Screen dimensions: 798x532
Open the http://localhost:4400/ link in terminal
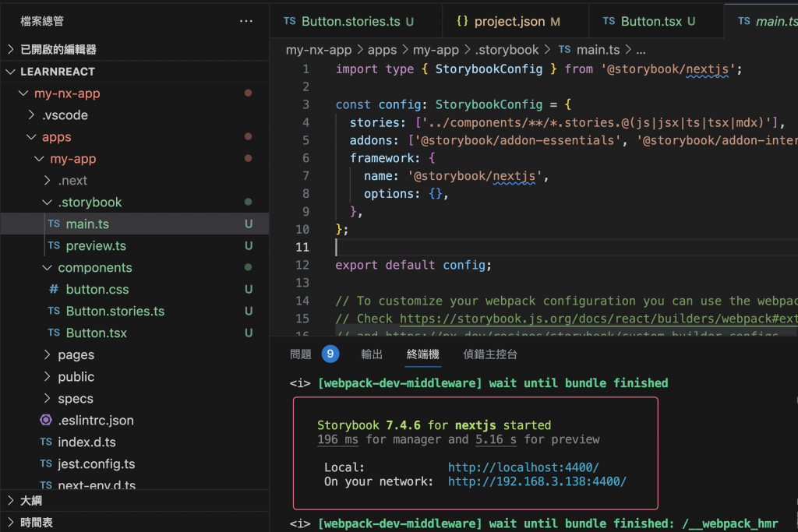pyautogui.click(x=523, y=467)
